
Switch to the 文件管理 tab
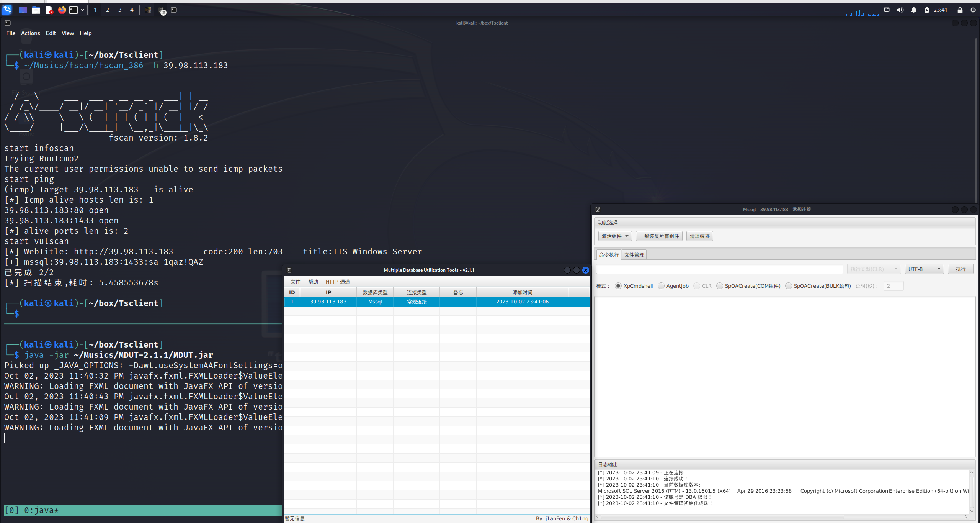634,255
